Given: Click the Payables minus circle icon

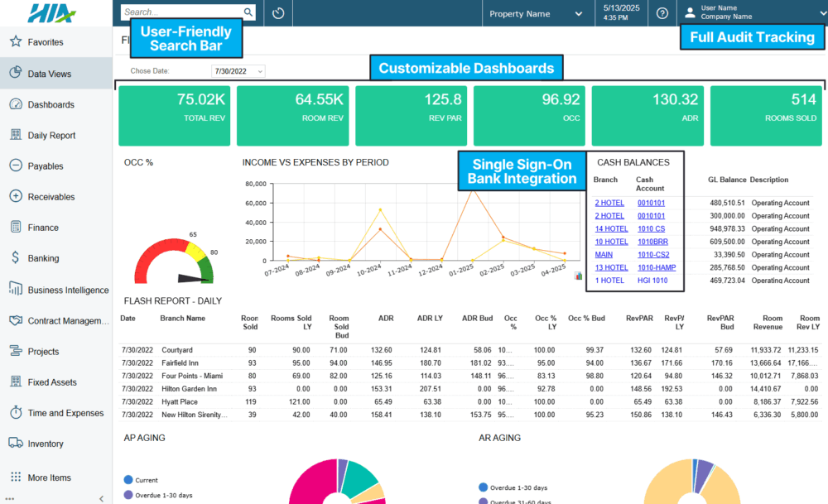Looking at the screenshot, I should tap(15, 166).
